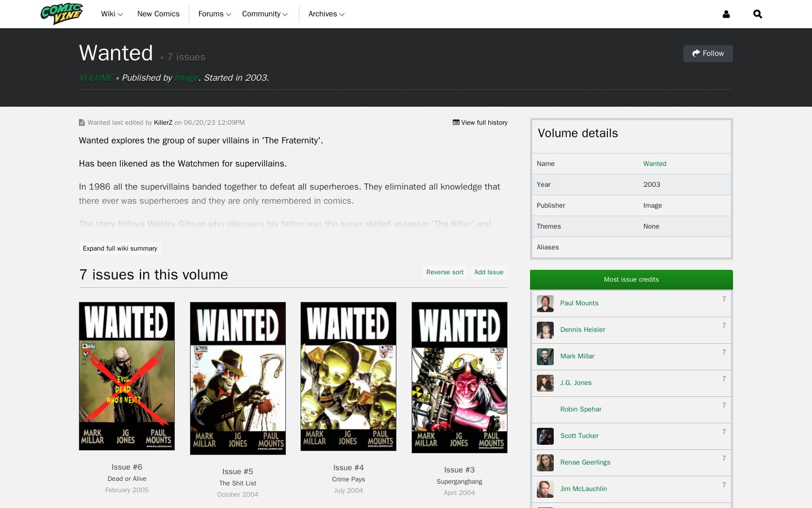The image size is (812, 508).
Task: Click the October 2004 issue date
Action: pos(238,494)
